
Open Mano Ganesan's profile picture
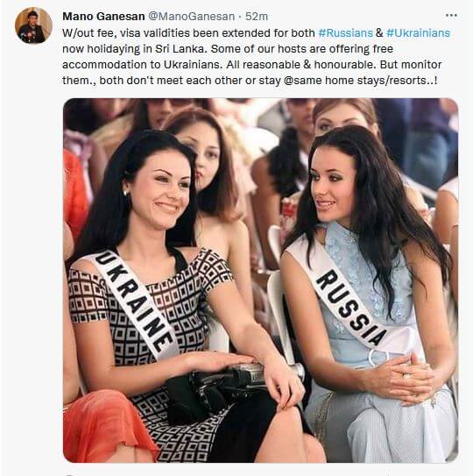click(x=33, y=25)
